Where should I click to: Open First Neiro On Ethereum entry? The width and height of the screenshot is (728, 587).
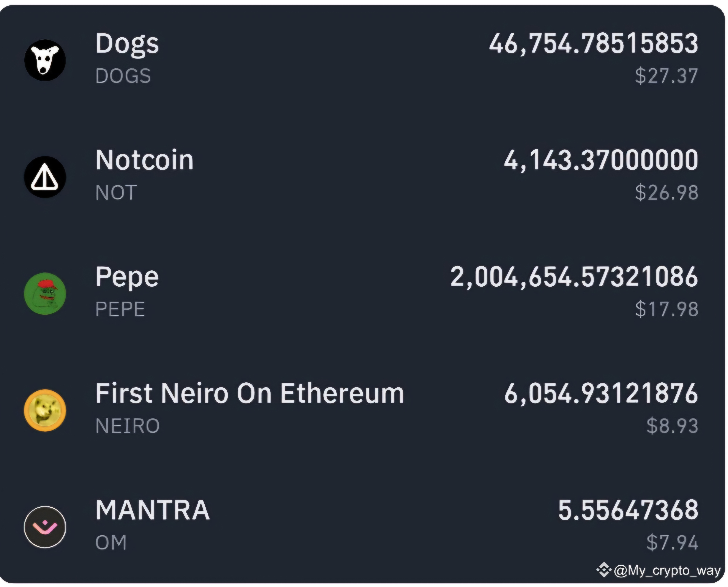click(x=249, y=393)
